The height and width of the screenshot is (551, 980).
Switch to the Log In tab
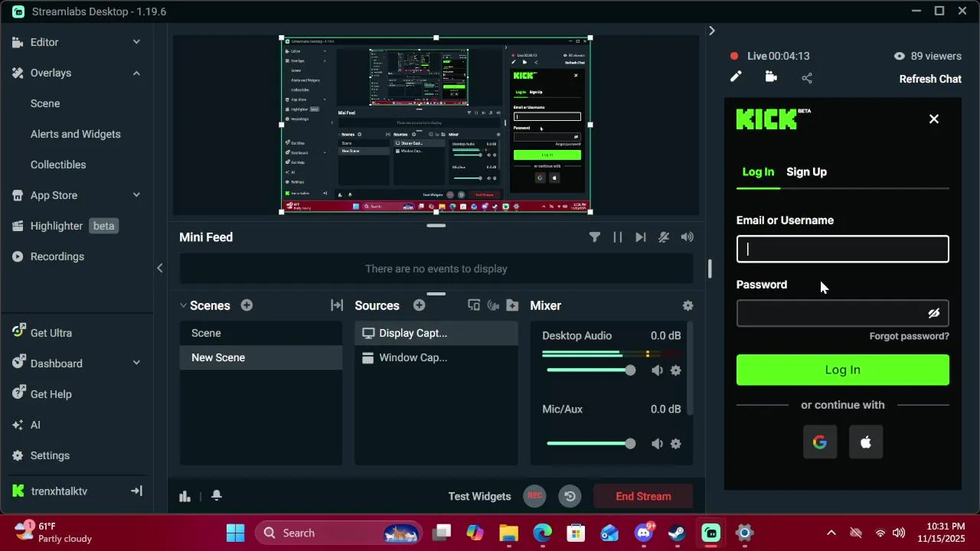(758, 172)
